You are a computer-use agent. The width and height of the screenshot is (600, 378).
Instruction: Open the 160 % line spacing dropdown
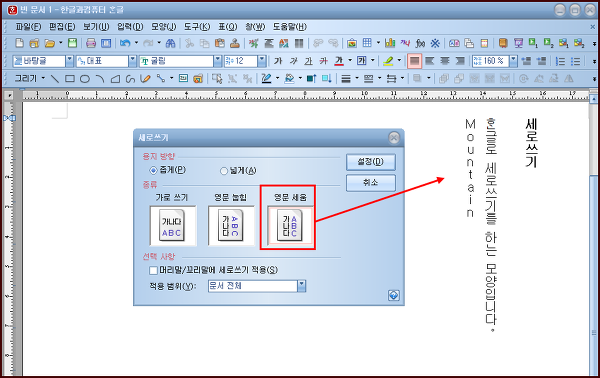tap(514, 61)
